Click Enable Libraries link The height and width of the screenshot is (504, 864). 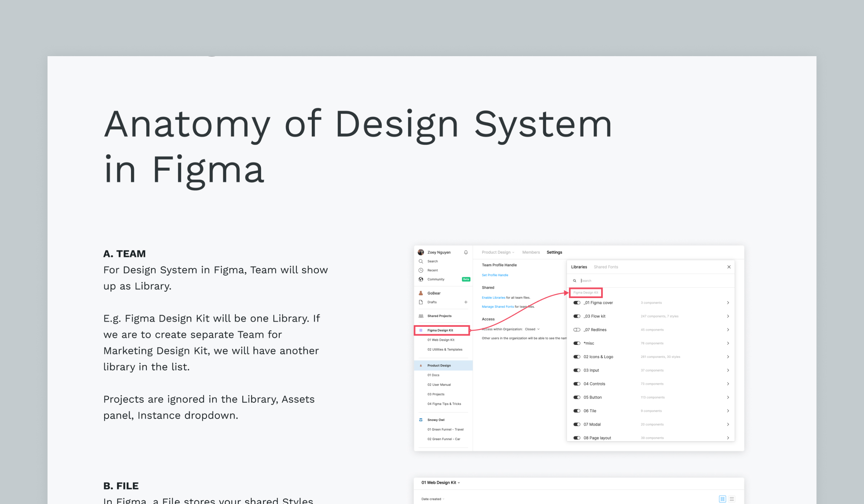494,298
